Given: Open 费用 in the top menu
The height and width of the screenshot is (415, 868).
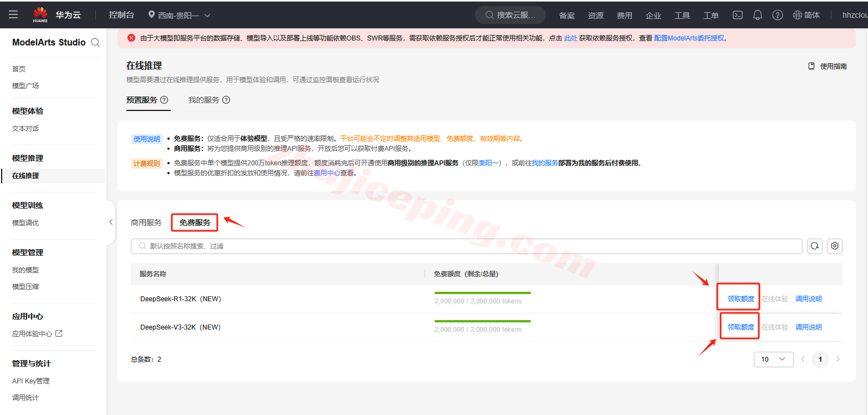Looking at the screenshot, I should (x=625, y=15).
